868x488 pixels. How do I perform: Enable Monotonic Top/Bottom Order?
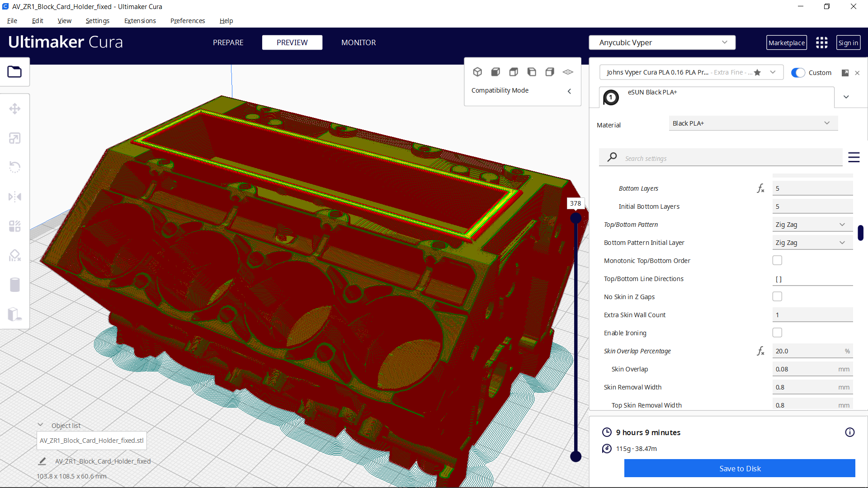(777, 260)
